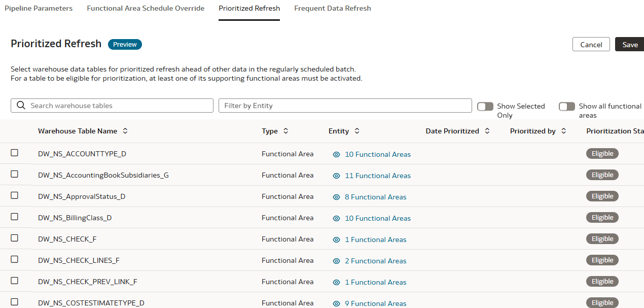Click DW_NS_CHECK_PREV_LINK_F table name

point(88,282)
